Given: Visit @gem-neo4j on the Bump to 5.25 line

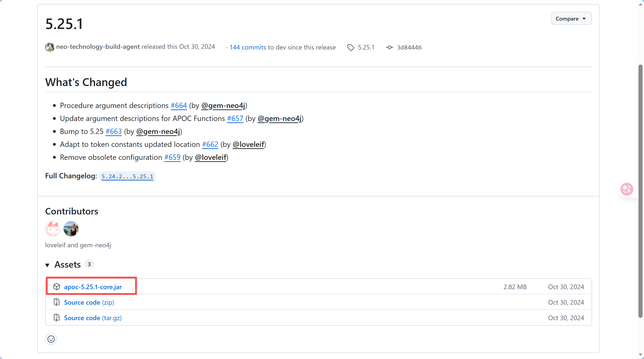Looking at the screenshot, I should click(x=158, y=131).
